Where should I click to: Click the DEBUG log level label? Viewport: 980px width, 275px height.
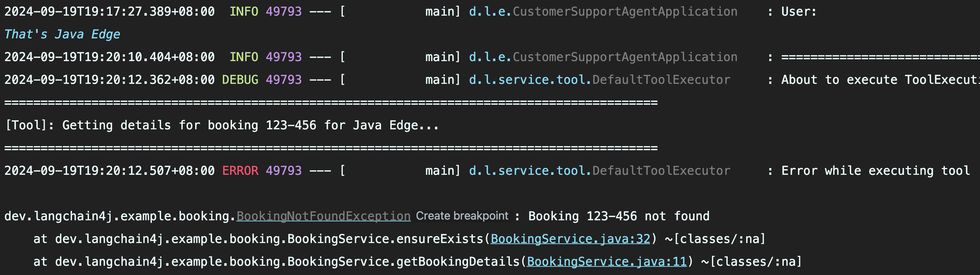(240, 80)
